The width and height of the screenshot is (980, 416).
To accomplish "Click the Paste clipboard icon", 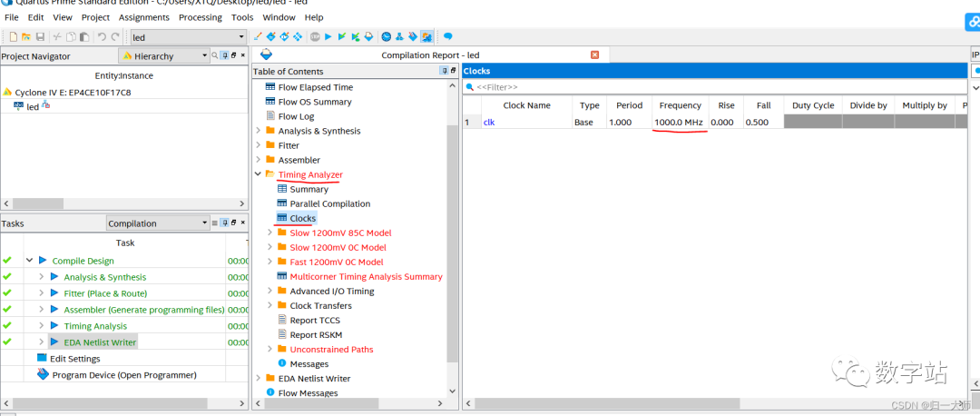I will pos(83,37).
